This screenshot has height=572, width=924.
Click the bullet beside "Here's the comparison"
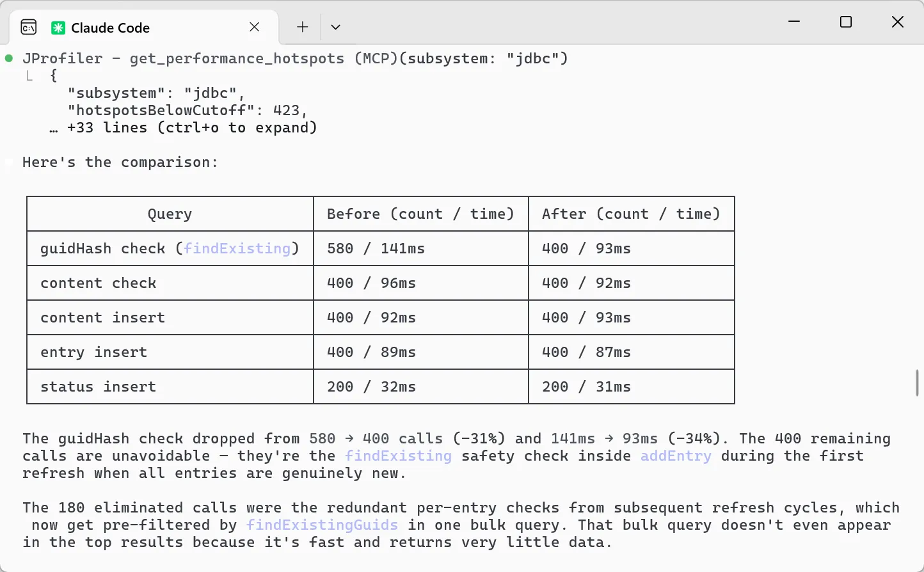(x=8, y=162)
